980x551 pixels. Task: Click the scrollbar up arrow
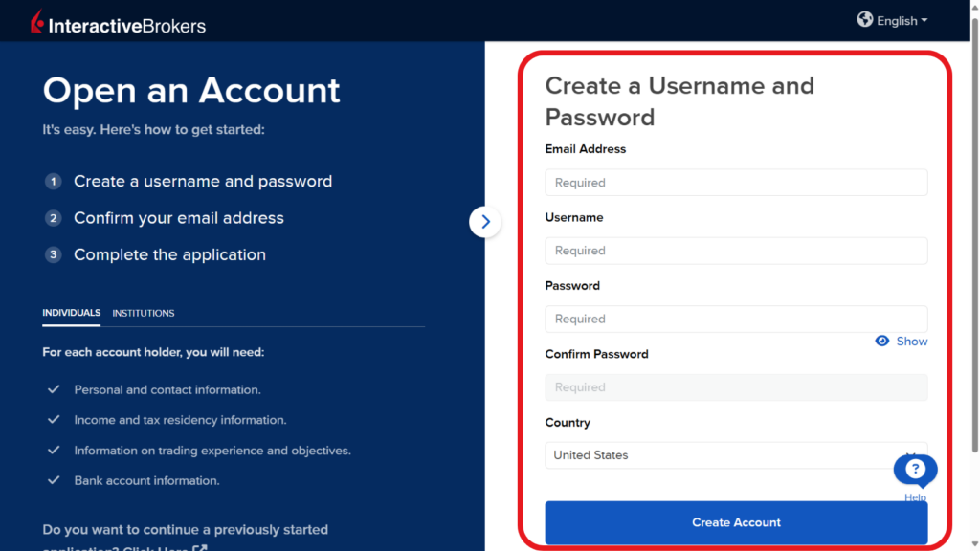973,6
